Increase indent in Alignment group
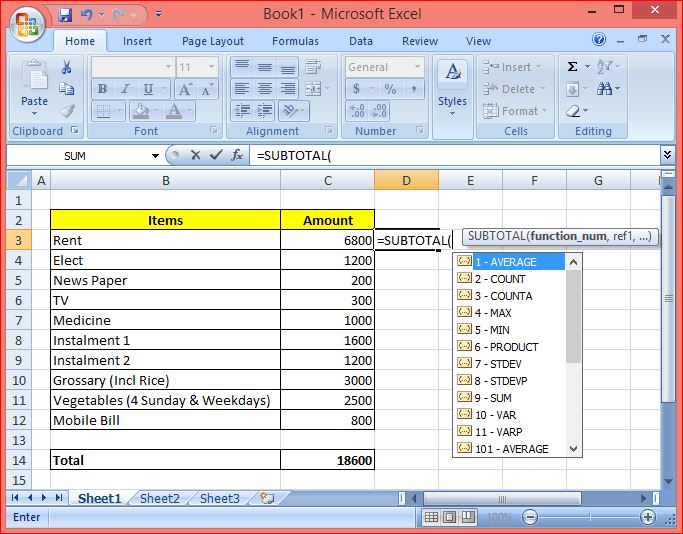This screenshot has width=683, height=534. 264,111
